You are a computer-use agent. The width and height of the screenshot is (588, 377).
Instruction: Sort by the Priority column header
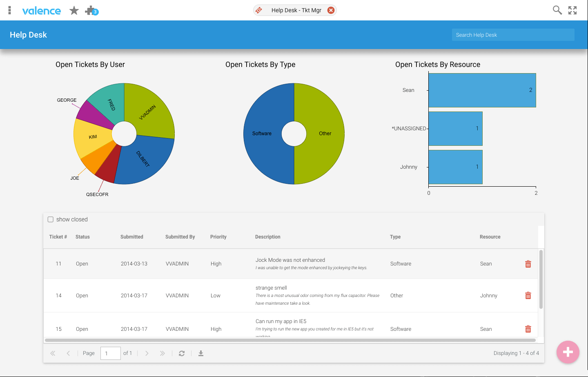[218, 237]
